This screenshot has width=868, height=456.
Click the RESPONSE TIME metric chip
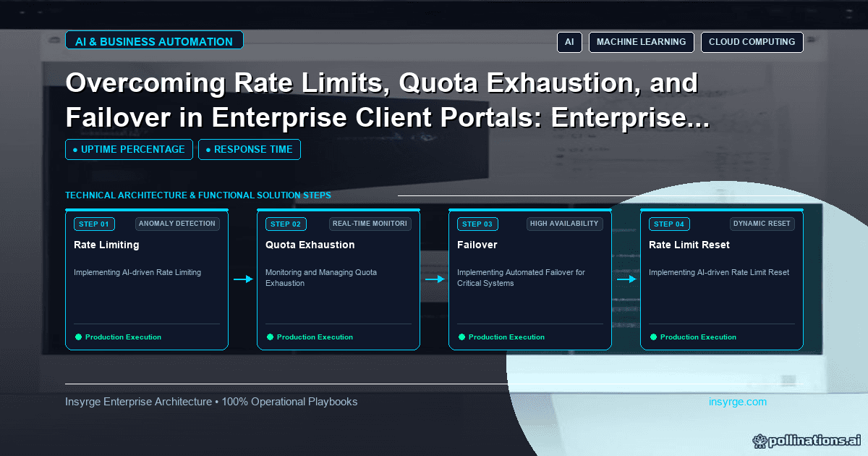(x=249, y=149)
